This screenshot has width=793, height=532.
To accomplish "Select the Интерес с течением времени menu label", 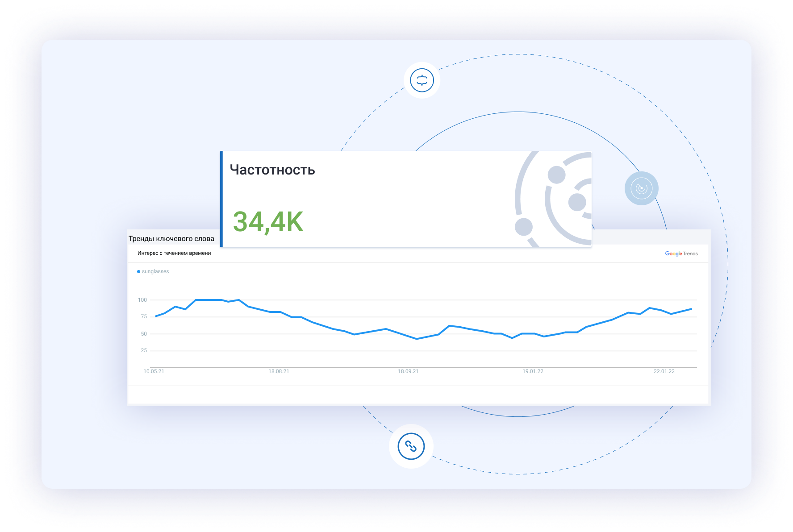I will click(175, 253).
